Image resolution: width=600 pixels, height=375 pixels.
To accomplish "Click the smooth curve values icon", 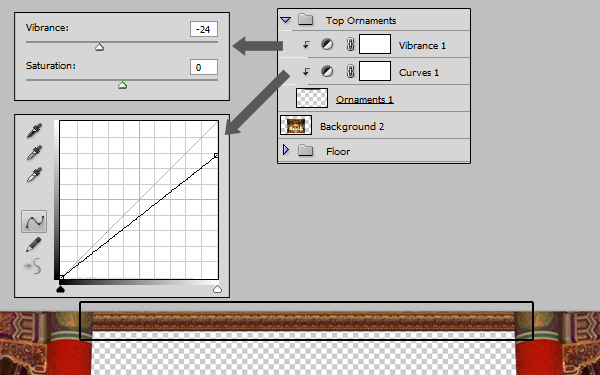I will pyautogui.click(x=33, y=266).
